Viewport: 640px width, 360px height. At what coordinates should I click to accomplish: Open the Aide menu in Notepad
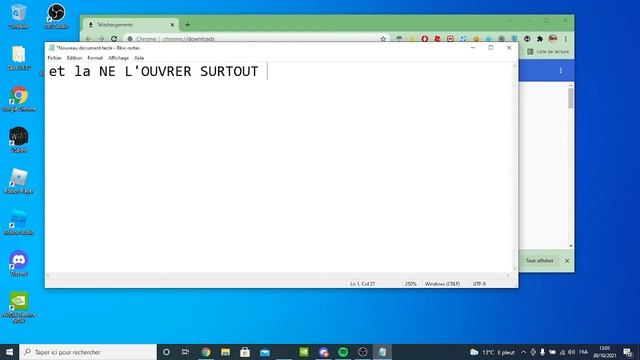139,58
